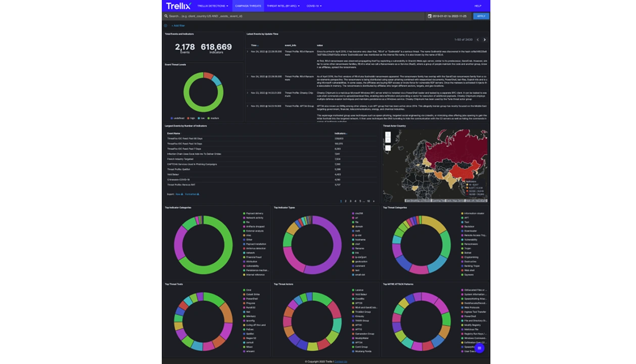
Task: Expand the Cheeky Chipmunk event row
Action: tap(248, 93)
